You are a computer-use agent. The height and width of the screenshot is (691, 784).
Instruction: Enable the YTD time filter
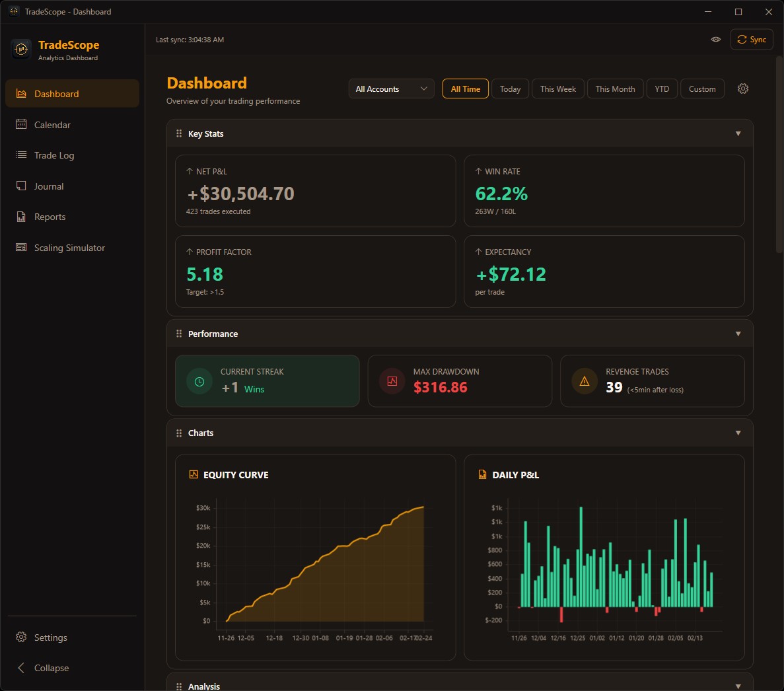point(662,88)
